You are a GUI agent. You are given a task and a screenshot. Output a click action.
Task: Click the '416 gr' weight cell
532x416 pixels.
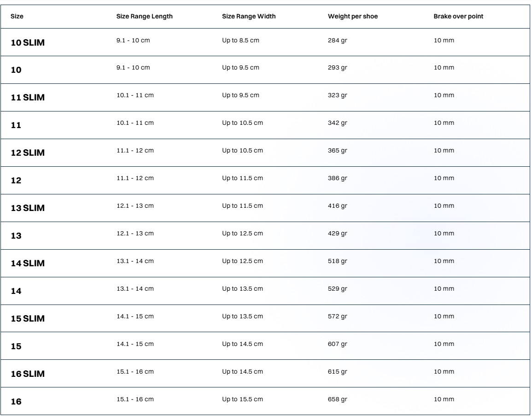[x=337, y=206]
